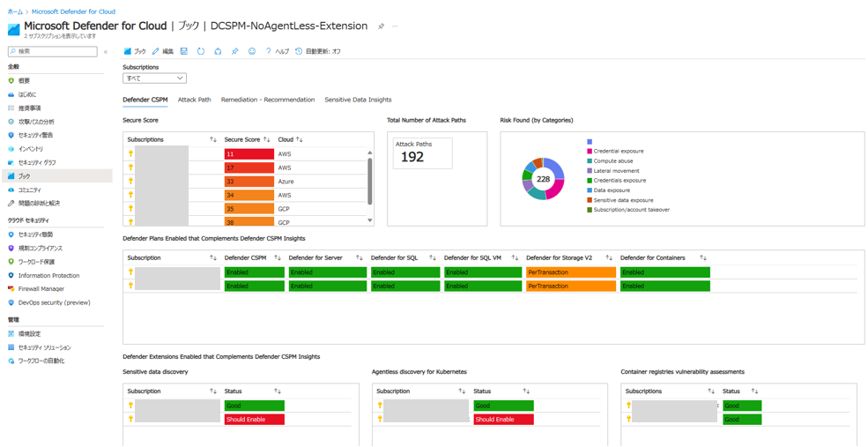Click the Credential exposure legend swatch

click(589, 152)
